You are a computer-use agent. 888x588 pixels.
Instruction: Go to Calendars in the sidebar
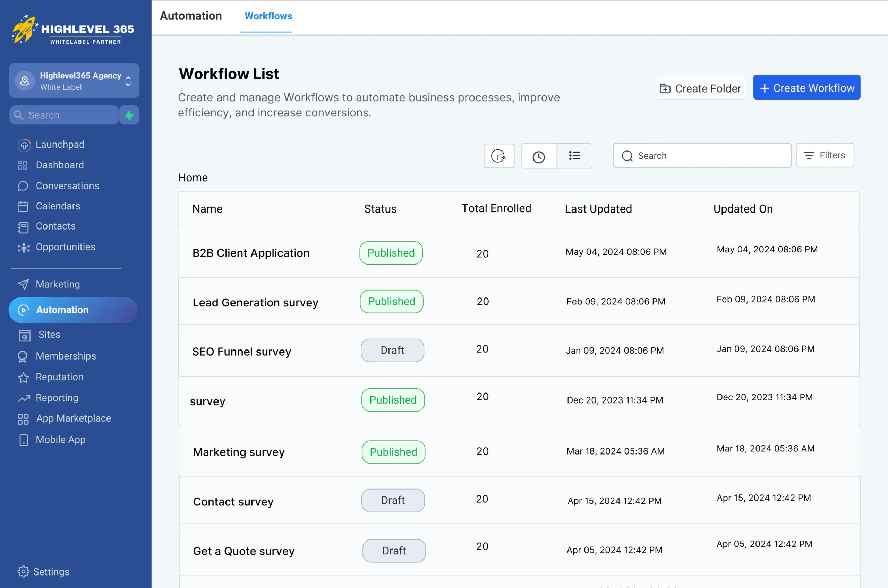58,206
